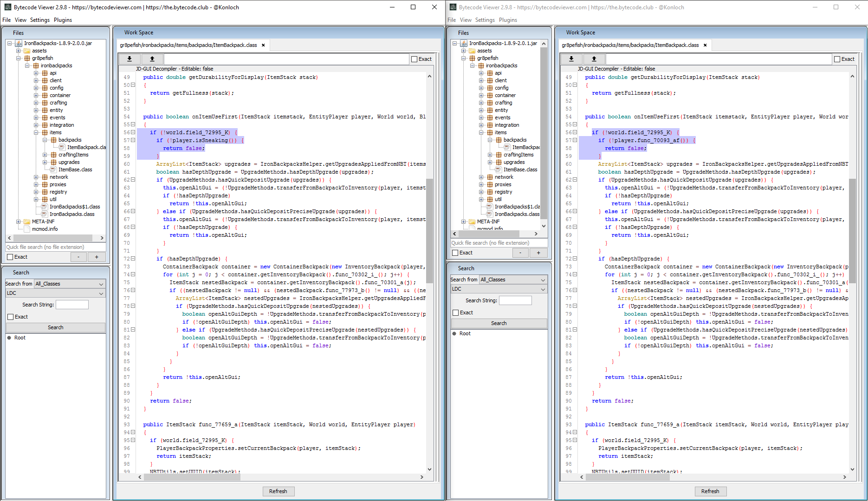Click network package icon in right window
The width and height of the screenshot is (868, 501).
pos(490,177)
